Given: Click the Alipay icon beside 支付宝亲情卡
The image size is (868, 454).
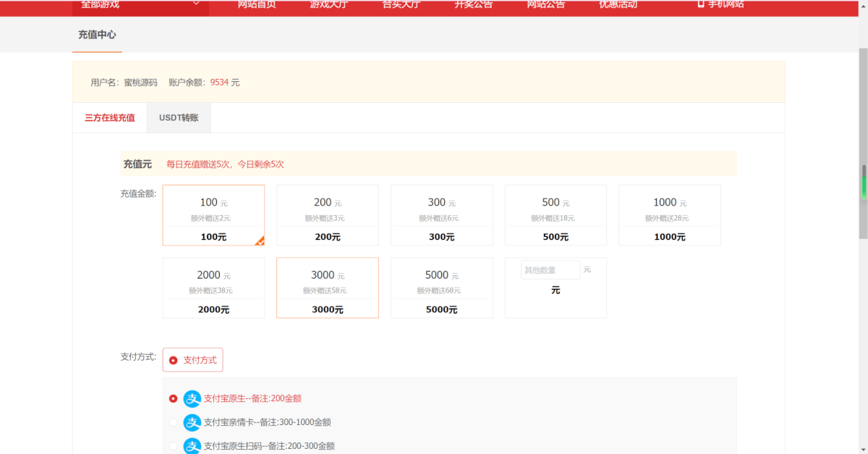Looking at the screenshot, I should click(192, 422).
